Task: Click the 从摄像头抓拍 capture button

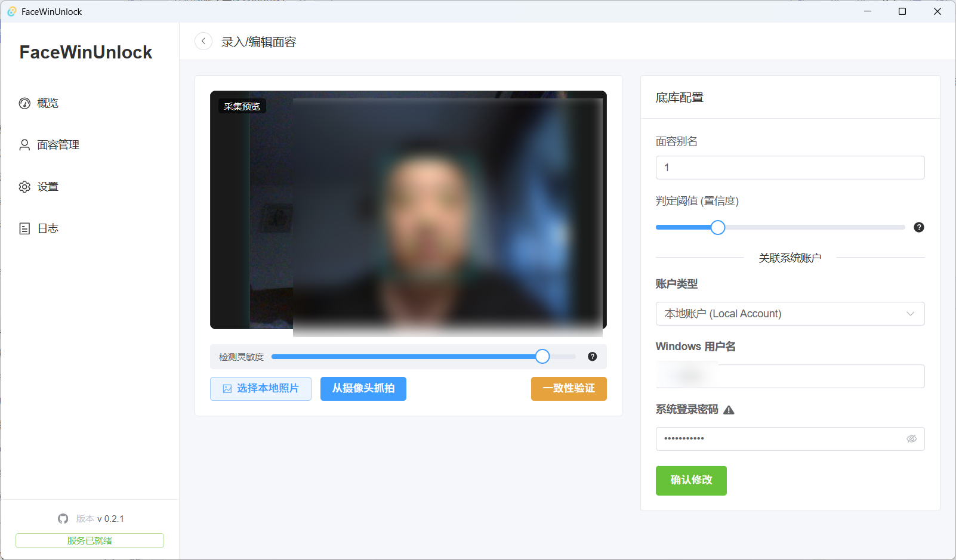Action: [x=363, y=389]
